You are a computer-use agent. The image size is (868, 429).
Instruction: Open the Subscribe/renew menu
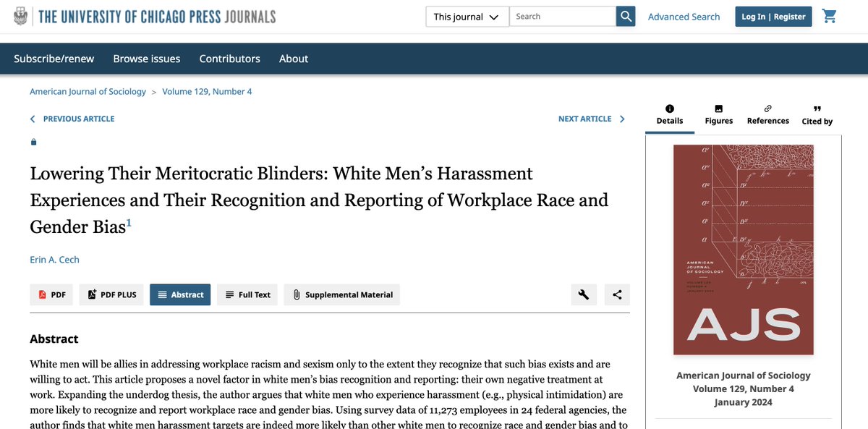pos(54,59)
